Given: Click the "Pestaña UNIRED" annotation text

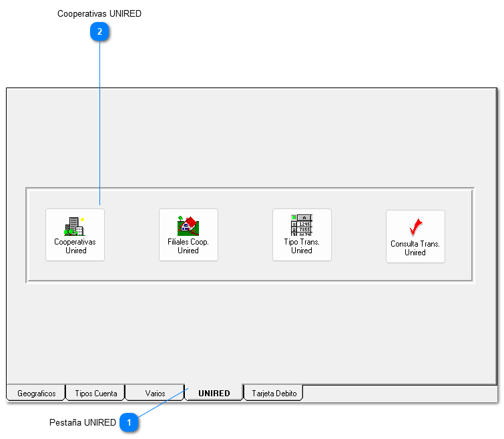Looking at the screenshot, I should 82,422.
